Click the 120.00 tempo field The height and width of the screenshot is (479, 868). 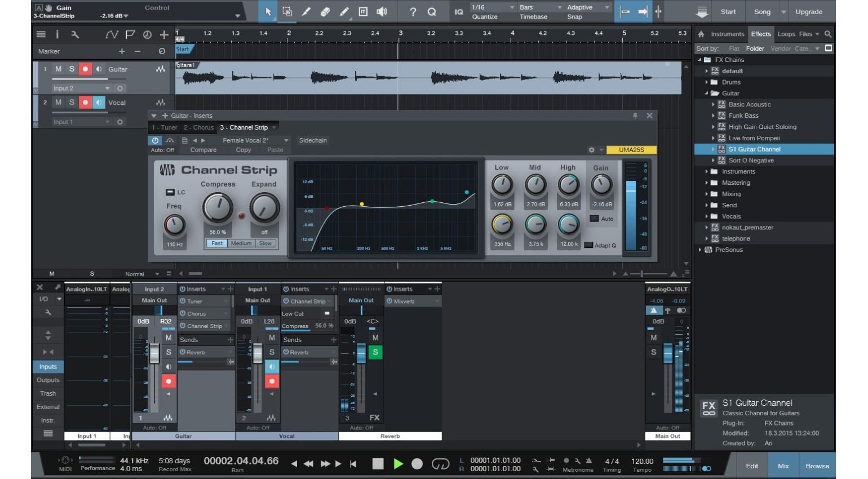[x=642, y=461]
